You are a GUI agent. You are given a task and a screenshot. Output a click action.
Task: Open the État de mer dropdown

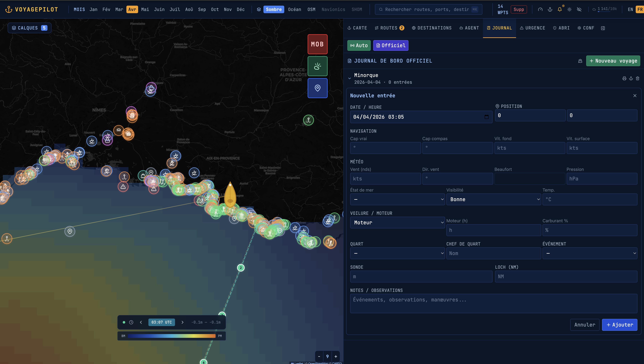[x=397, y=199]
